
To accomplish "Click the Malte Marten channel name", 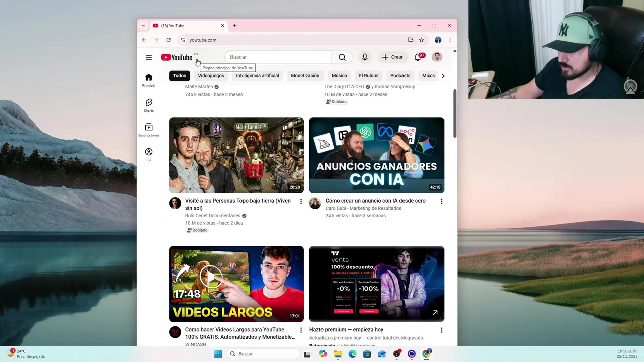I will [199, 87].
